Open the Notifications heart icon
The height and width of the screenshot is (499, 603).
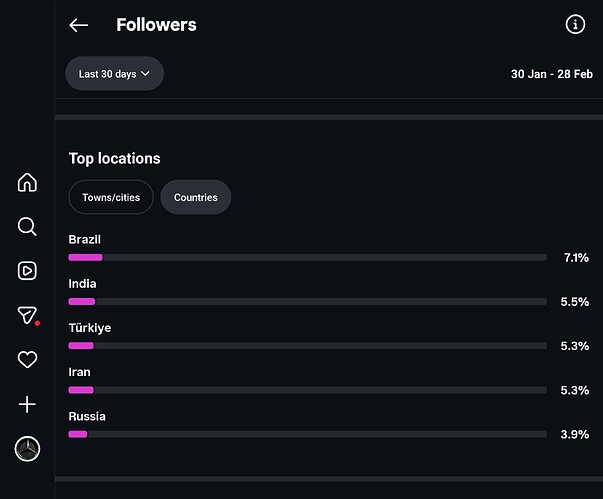27,359
